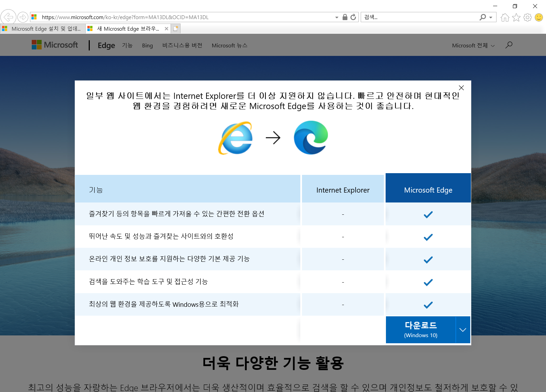The width and height of the screenshot is (546, 392).
Task: Click the Edge checkmark for 온라인 개인 정보 row
Action: click(x=428, y=260)
